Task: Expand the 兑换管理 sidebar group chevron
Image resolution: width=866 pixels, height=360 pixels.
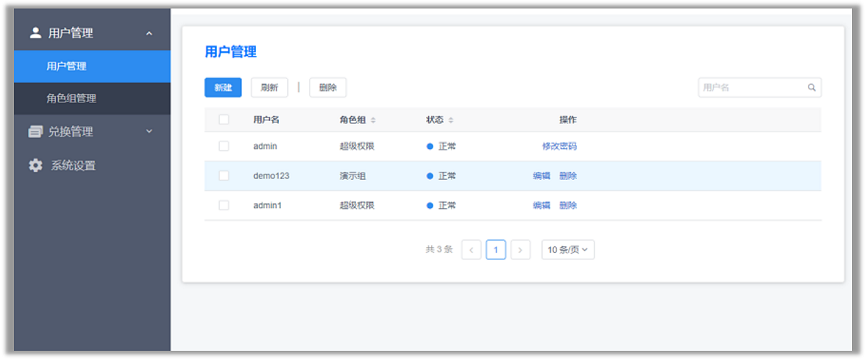Action: [x=149, y=131]
